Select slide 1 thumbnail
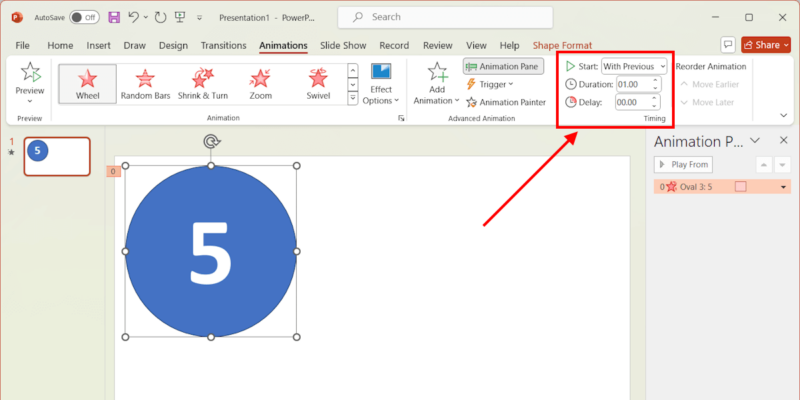The image size is (800, 400). pyautogui.click(x=57, y=157)
